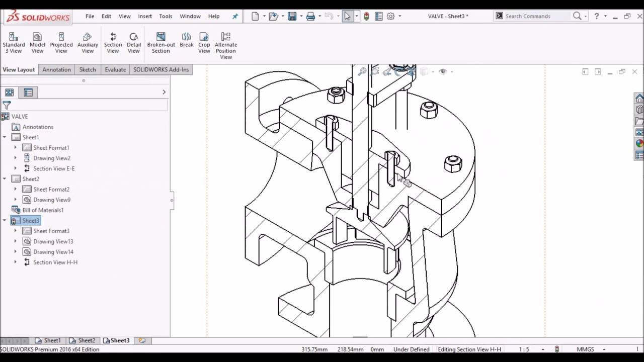Expand Drawing View9 node
The height and width of the screenshot is (362, 644).
15,200
